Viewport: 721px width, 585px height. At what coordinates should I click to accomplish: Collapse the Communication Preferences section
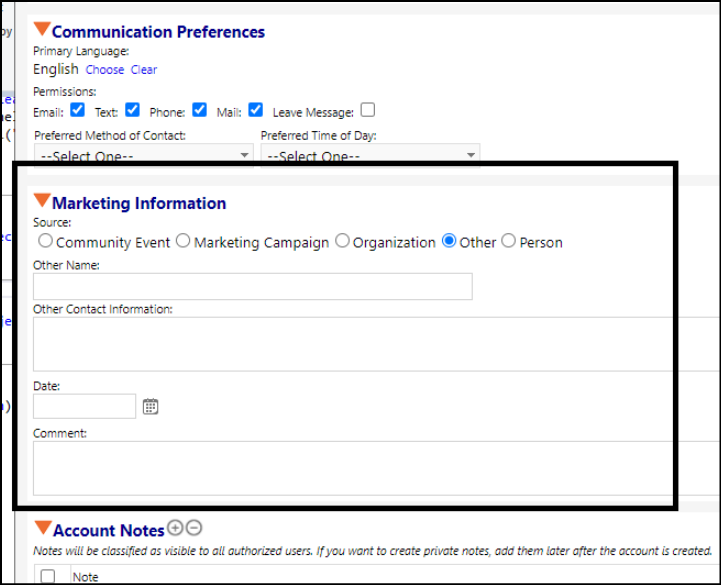point(42,29)
